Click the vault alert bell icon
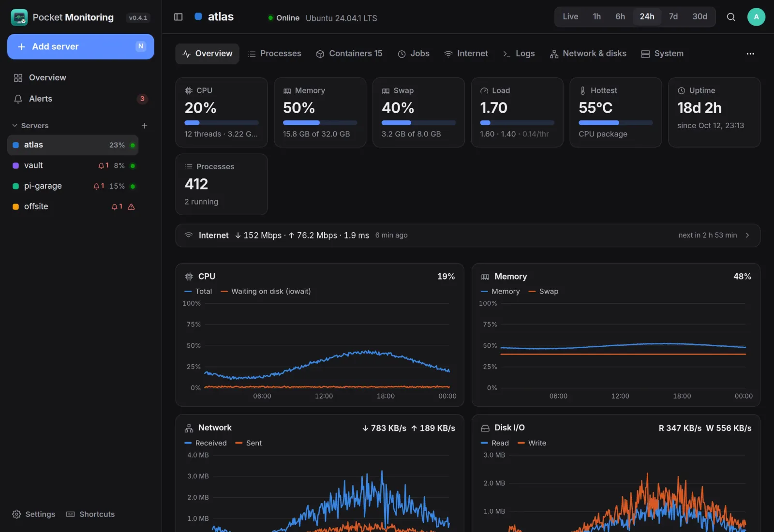 pyautogui.click(x=101, y=165)
